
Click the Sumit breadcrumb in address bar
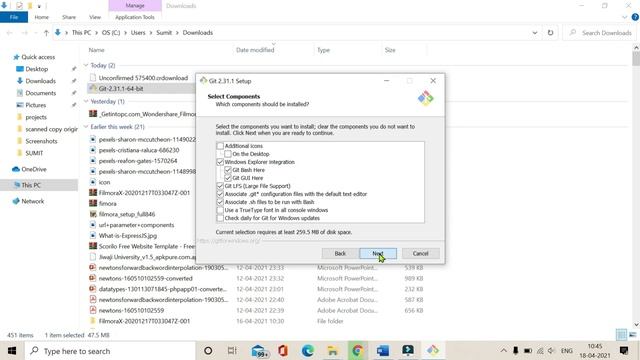164,33
